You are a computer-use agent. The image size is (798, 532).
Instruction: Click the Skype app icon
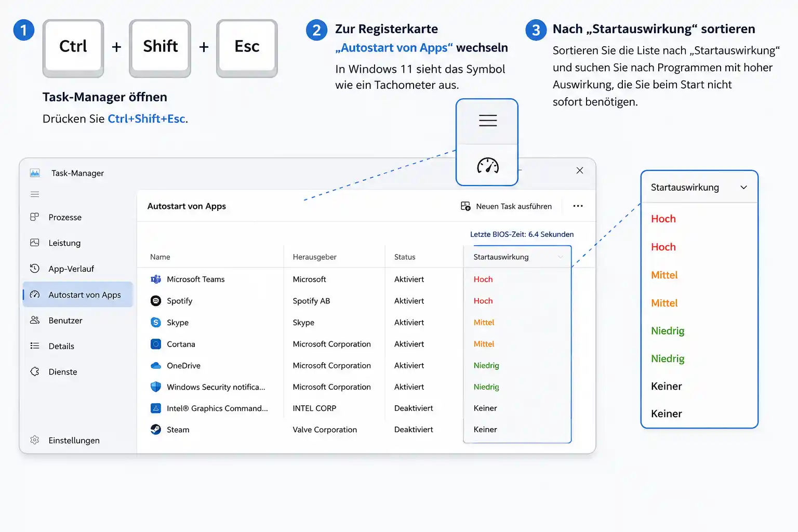point(156,322)
